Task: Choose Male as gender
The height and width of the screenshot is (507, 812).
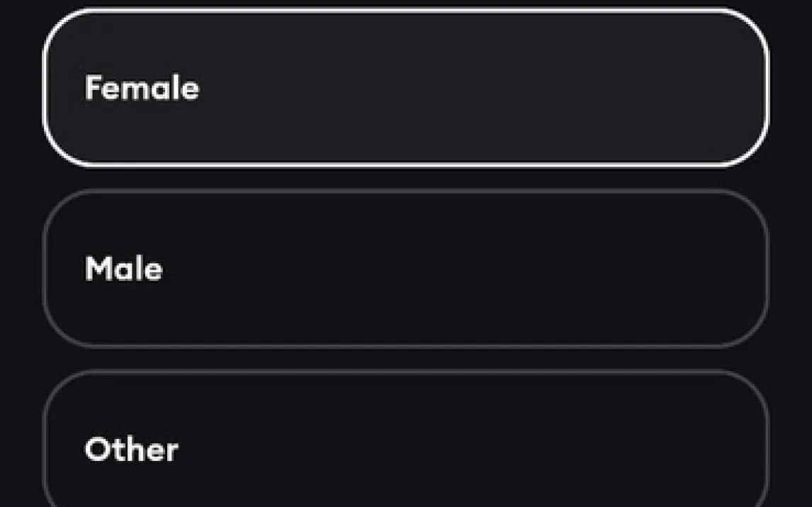Action: 405,268
